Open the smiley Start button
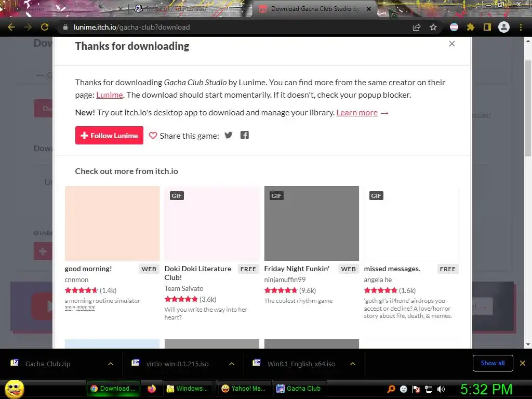 (14, 389)
